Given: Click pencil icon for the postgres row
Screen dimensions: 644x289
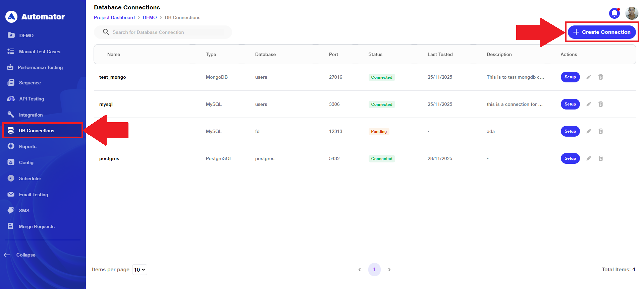Looking at the screenshot, I should 588,158.
